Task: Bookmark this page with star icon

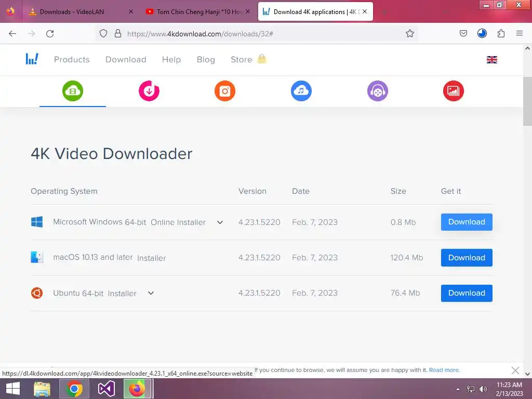Action: (410, 33)
